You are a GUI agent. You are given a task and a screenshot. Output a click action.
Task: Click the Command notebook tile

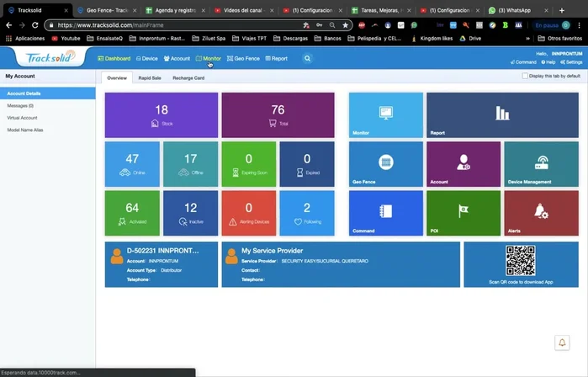(x=385, y=213)
